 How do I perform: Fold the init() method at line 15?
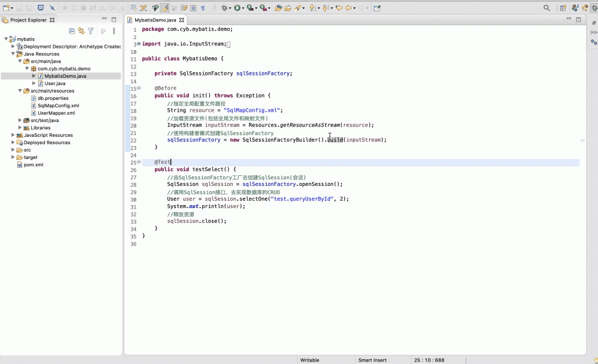(139, 88)
